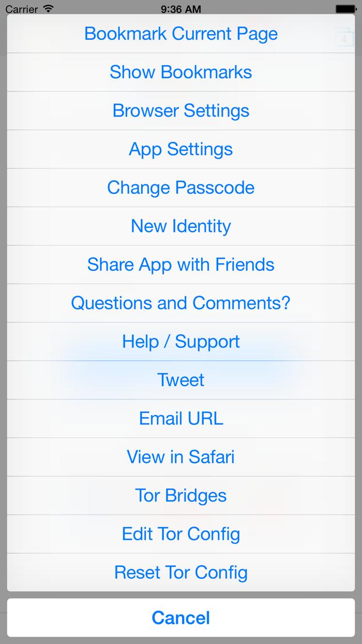Go to App Settings

click(181, 149)
